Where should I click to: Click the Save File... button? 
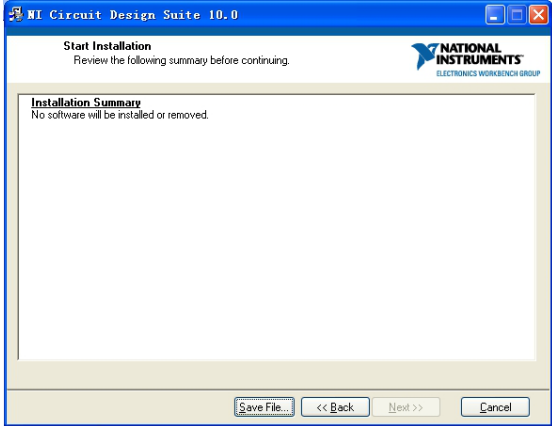tap(264, 407)
